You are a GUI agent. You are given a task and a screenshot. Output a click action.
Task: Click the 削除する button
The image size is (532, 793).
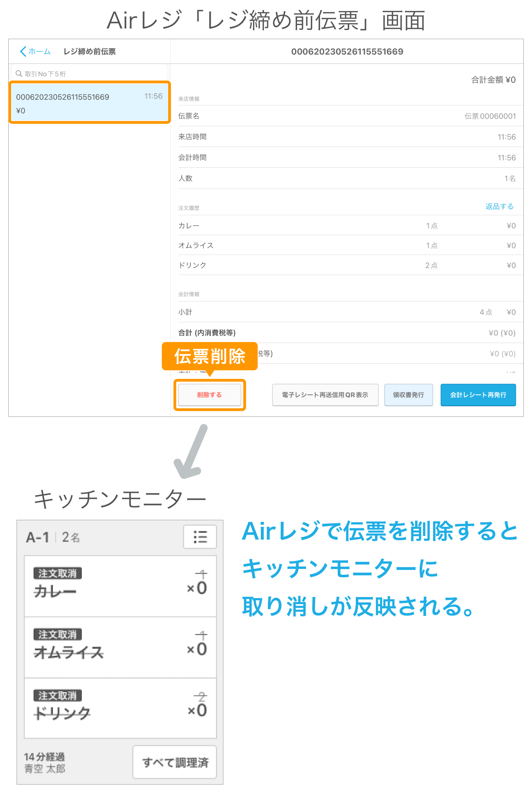[210, 395]
